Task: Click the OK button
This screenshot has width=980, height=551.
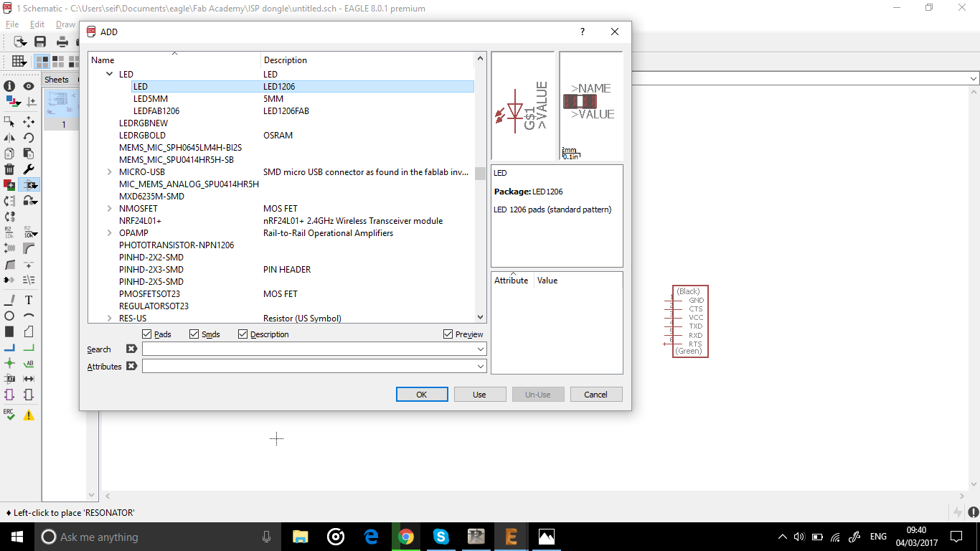Action: [x=422, y=395]
